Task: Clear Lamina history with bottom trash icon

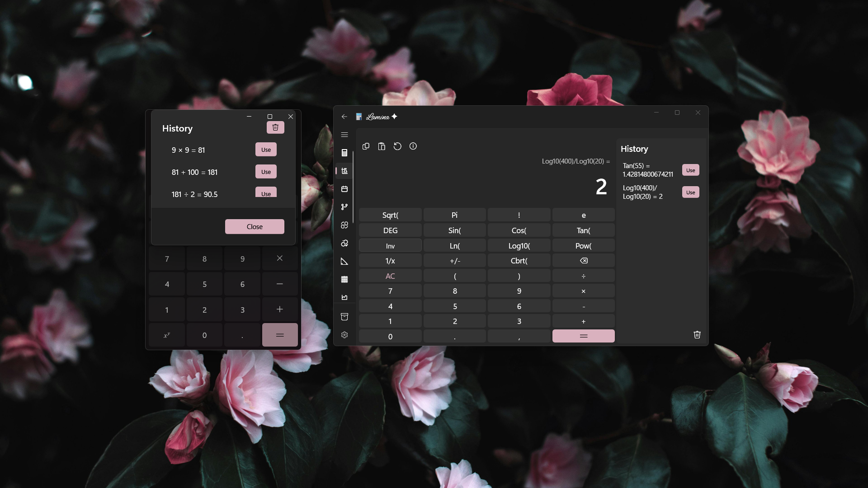Action: [x=697, y=334]
